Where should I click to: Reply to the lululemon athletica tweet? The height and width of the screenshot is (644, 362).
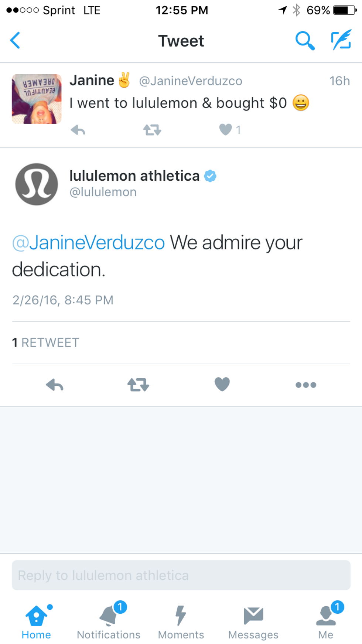[55, 385]
